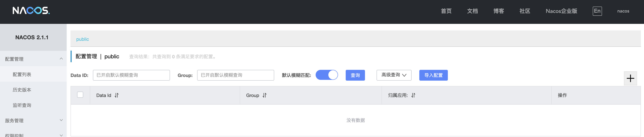Open the 文档 link in header
644x137 pixels.
coord(472,11)
